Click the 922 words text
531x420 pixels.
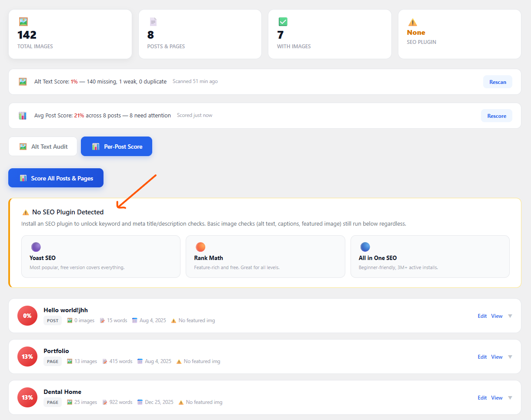[121, 402]
